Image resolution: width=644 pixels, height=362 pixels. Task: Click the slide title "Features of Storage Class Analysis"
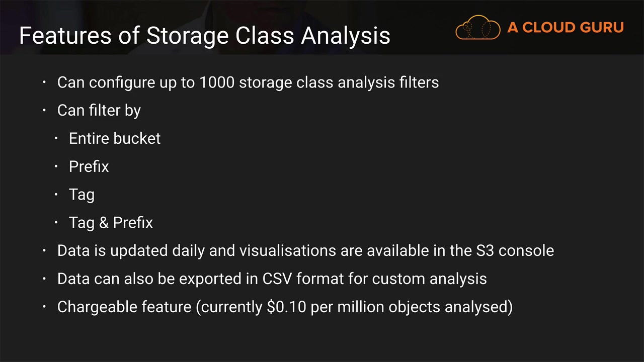(x=204, y=36)
